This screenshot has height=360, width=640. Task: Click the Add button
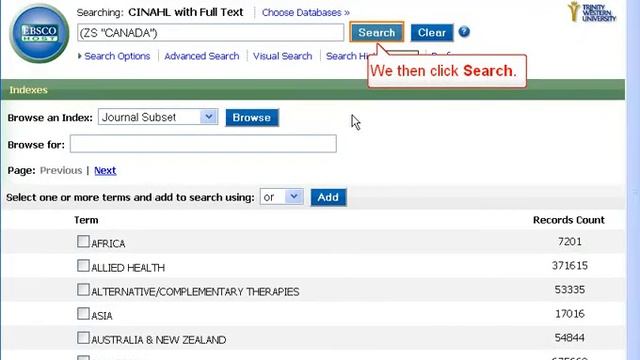coord(328,198)
